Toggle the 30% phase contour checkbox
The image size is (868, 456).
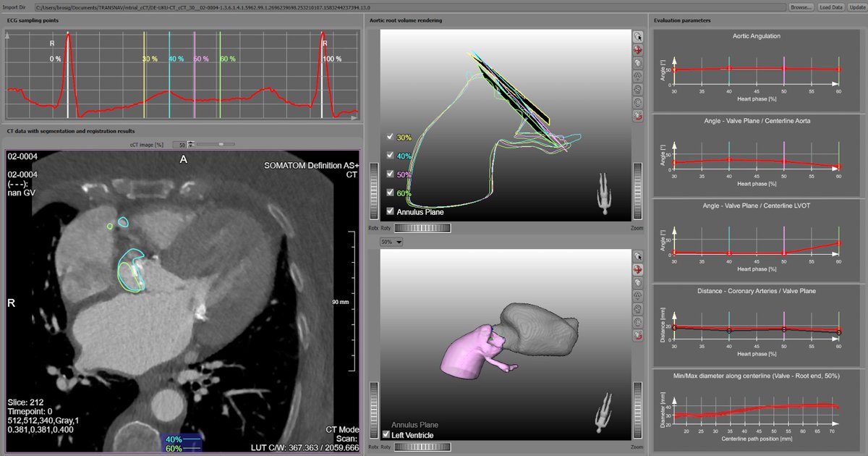[x=391, y=137]
